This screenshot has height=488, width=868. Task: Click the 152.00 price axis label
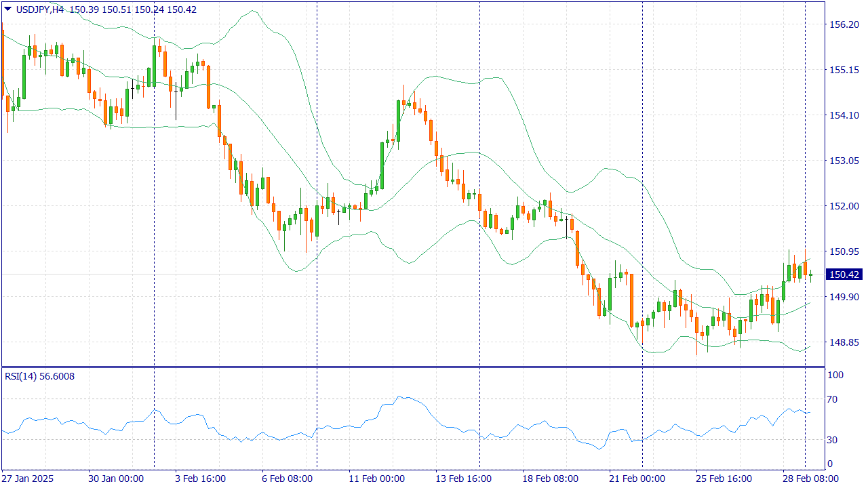(844, 206)
